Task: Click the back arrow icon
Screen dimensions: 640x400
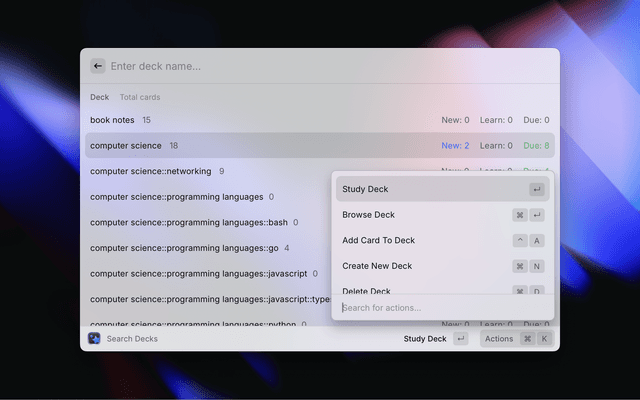Action: [98, 66]
